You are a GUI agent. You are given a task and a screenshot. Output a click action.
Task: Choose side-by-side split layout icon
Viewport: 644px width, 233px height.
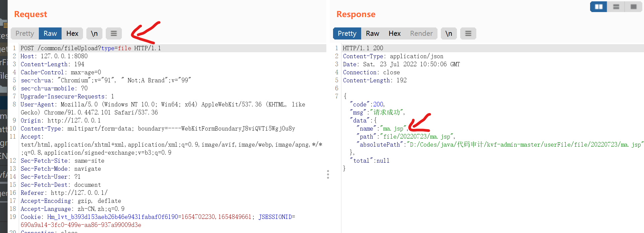(x=599, y=7)
